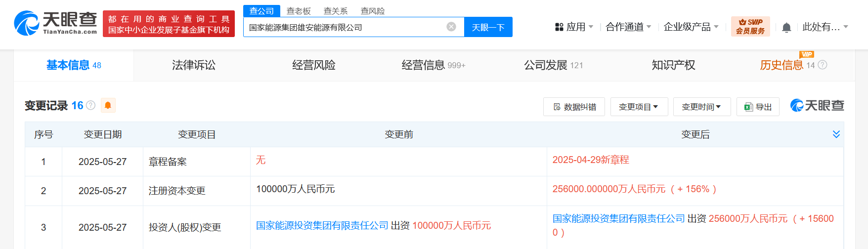Screen dimensions: 868x249
Task: Click the 变更后 column header
Action: coord(695,134)
